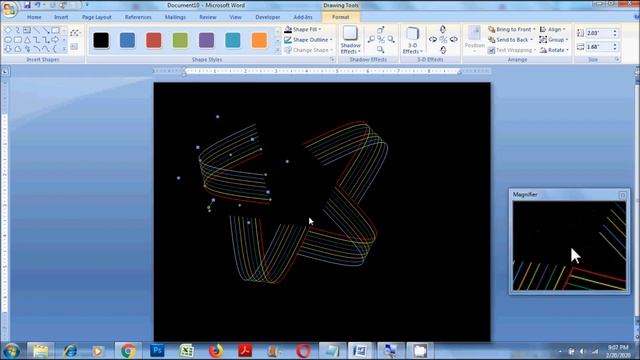Image resolution: width=640 pixels, height=360 pixels.
Task: Switch to the Home tab
Action: [x=34, y=17]
